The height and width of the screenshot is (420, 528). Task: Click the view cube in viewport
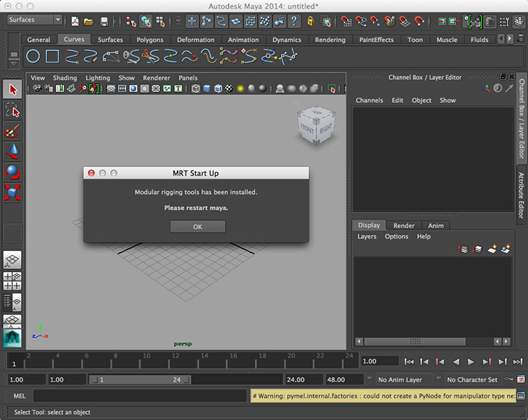(316, 125)
